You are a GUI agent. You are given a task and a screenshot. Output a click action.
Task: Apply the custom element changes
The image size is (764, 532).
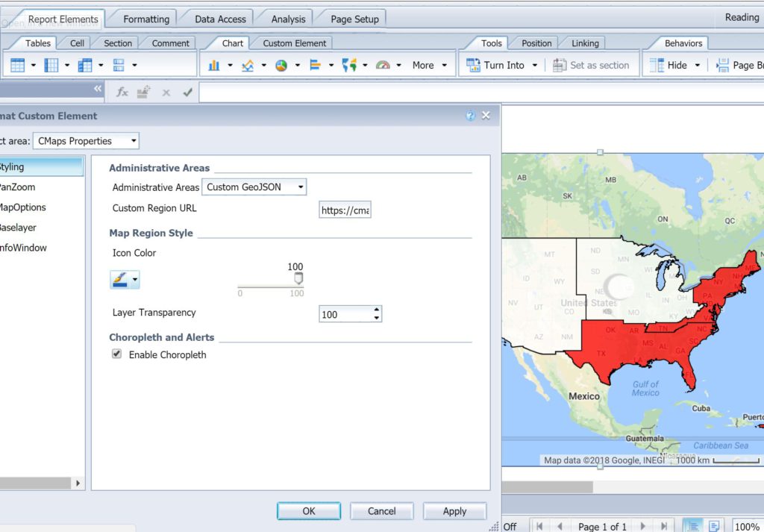coord(454,511)
